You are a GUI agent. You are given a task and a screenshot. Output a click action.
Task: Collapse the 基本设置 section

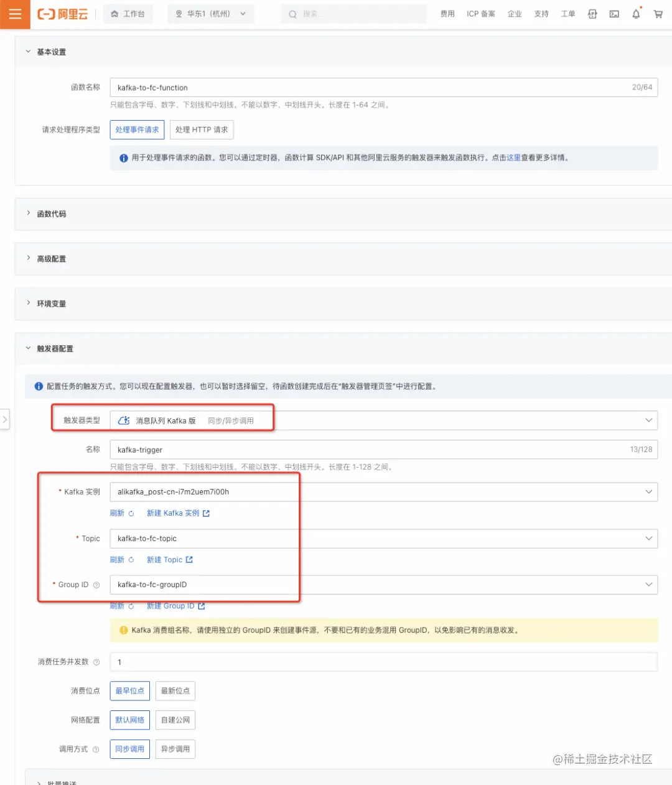tap(28, 52)
